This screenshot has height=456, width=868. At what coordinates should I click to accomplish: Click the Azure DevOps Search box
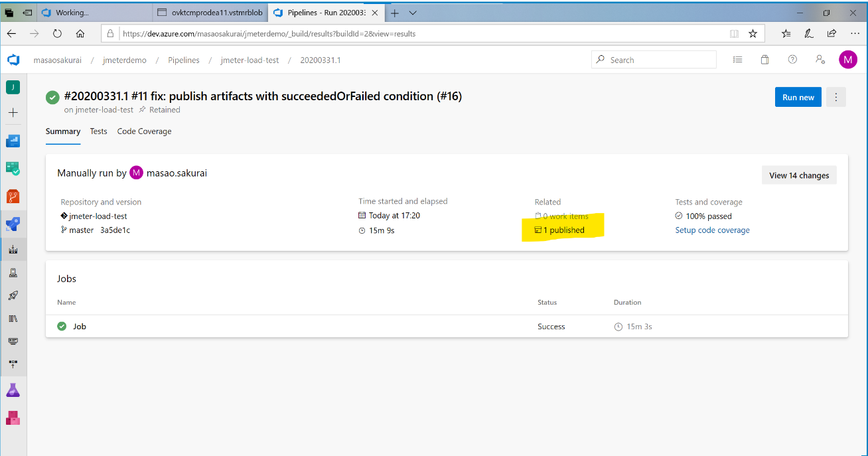click(x=654, y=60)
